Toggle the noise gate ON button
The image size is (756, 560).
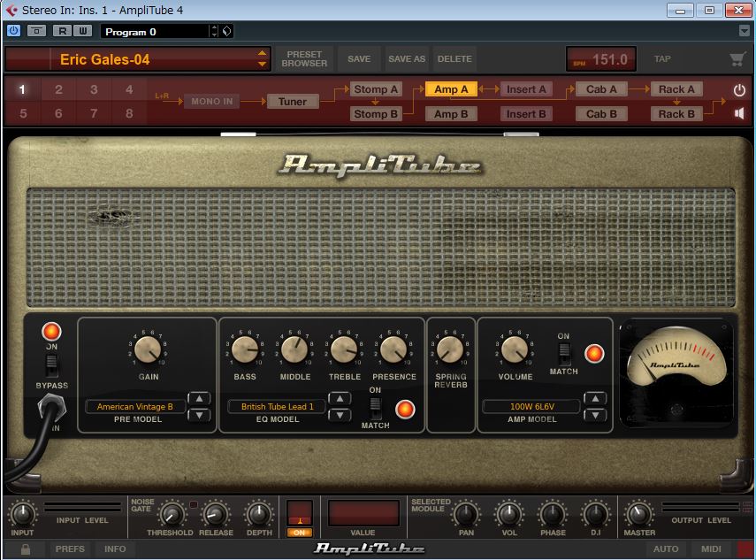(299, 532)
